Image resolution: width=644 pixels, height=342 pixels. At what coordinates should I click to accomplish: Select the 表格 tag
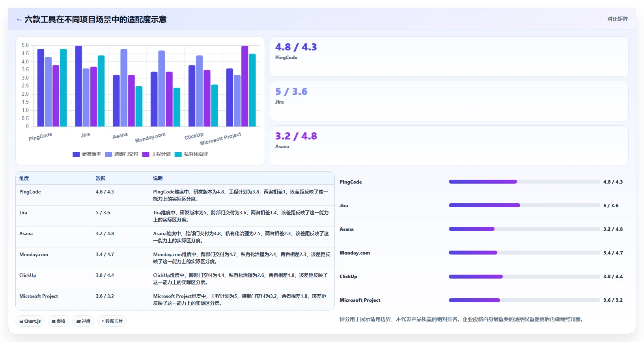pos(59,321)
